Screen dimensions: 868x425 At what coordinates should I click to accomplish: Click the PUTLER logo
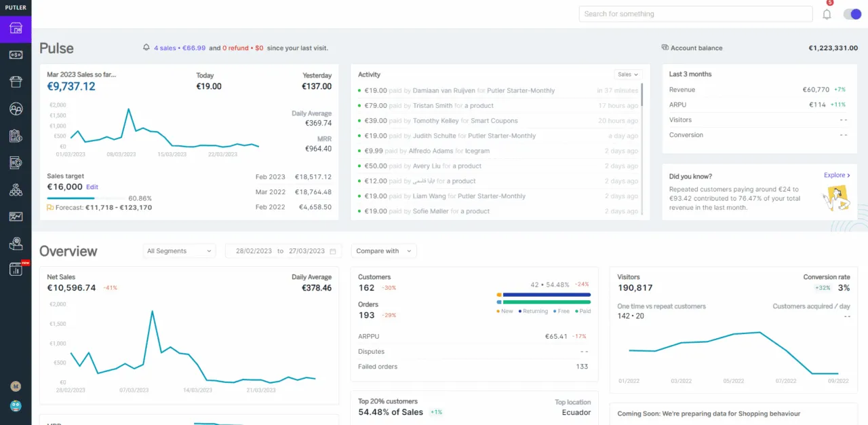(16, 7)
